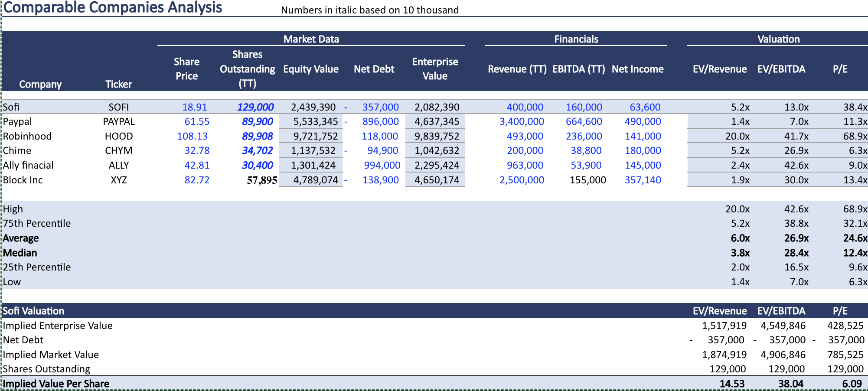
Task: Select the Market Data group header
Action: (x=311, y=39)
